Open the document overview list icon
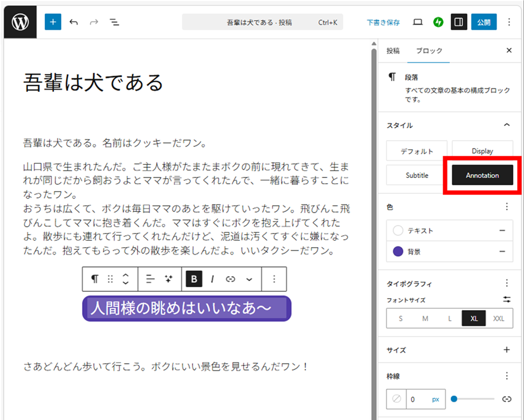 click(115, 22)
